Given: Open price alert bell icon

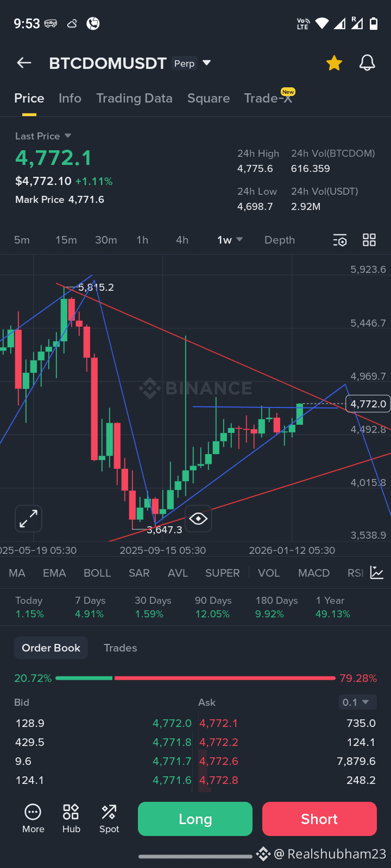Looking at the screenshot, I should (367, 63).
